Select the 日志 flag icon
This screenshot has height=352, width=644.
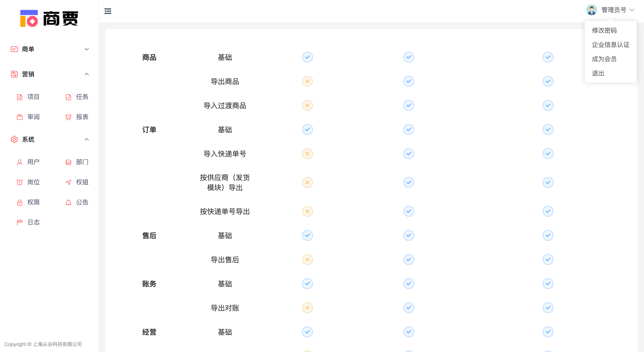click(x=20, y=222)
